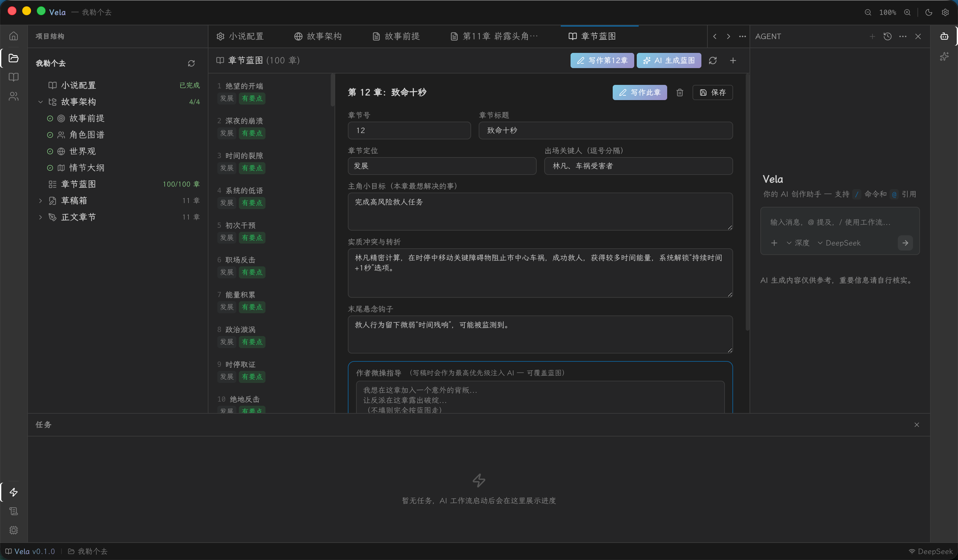
Task: Click the refresh icon in the 项目结构 panel
Action: pos(191,63)
